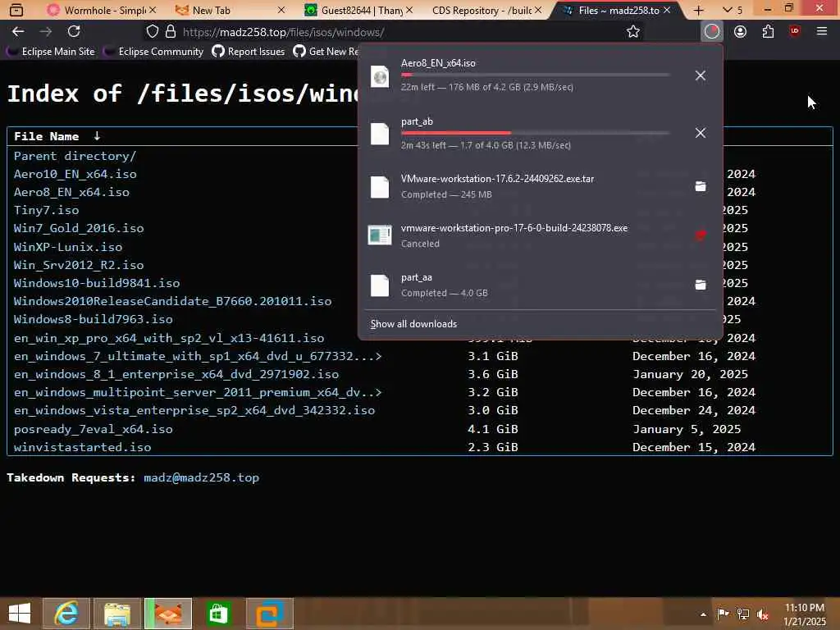Close the CDS Repository tab

pyautogui.click(x=538, y=10)
